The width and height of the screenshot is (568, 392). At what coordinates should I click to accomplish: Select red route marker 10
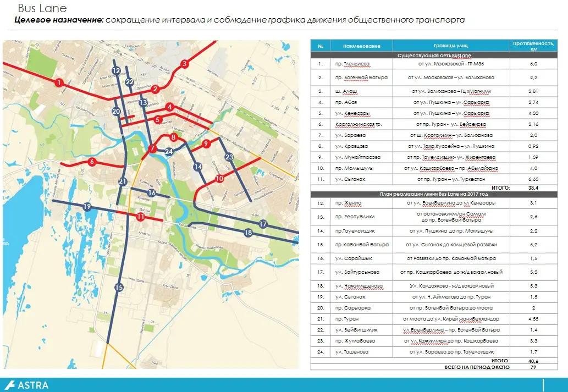tap(219, 179)
